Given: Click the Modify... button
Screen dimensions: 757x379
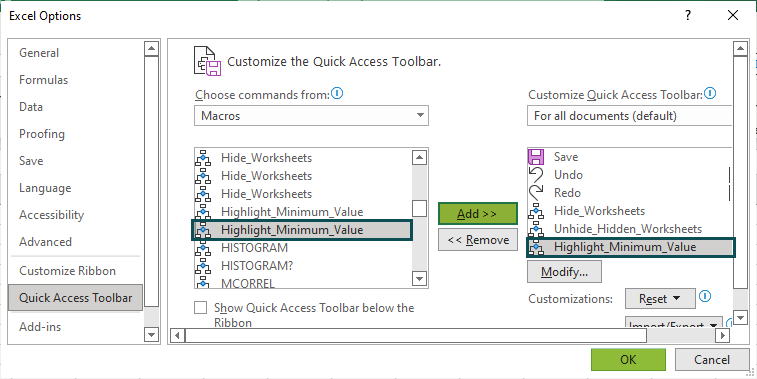Looking at the screenshot, I should (x=564, y=272).
